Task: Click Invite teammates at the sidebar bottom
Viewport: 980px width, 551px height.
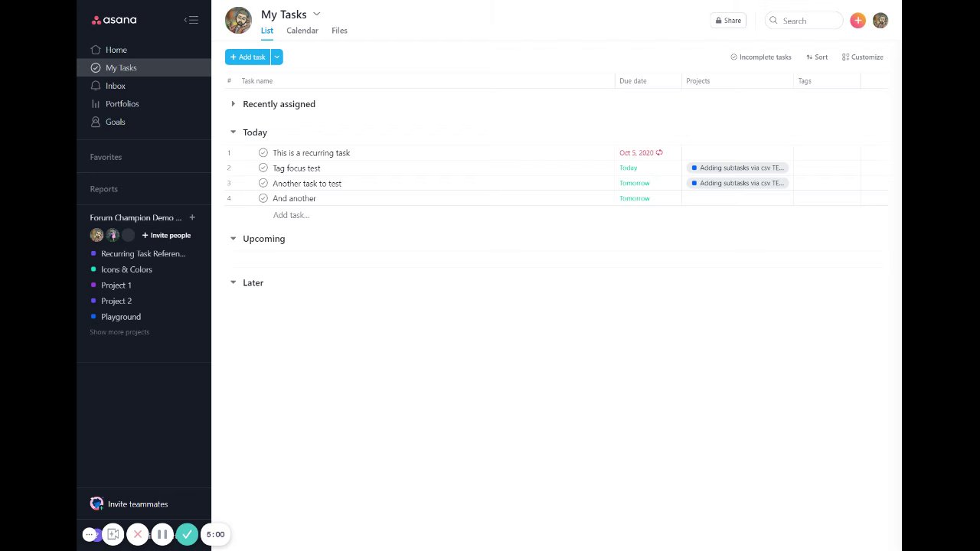Action: (x=138, y=504)
